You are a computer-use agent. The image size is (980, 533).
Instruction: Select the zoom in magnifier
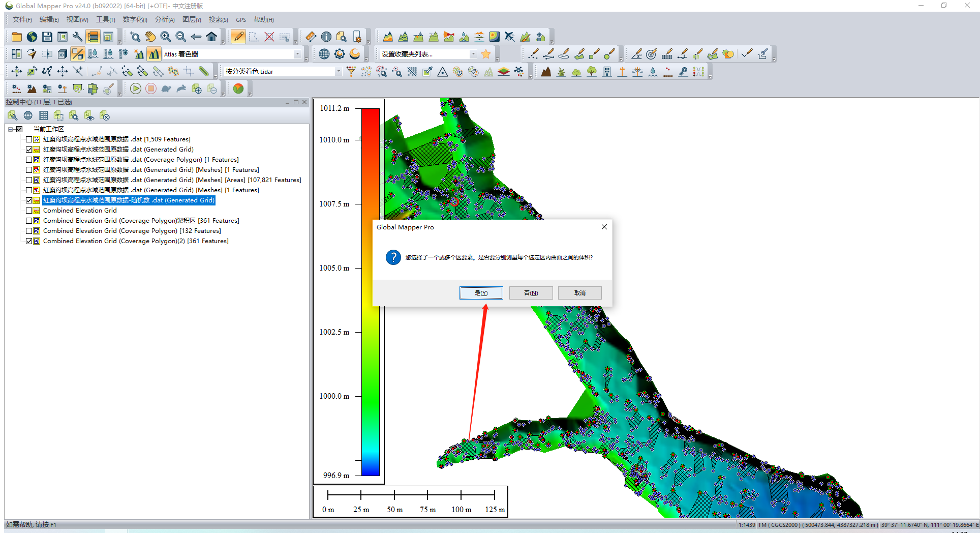[166, 37]
